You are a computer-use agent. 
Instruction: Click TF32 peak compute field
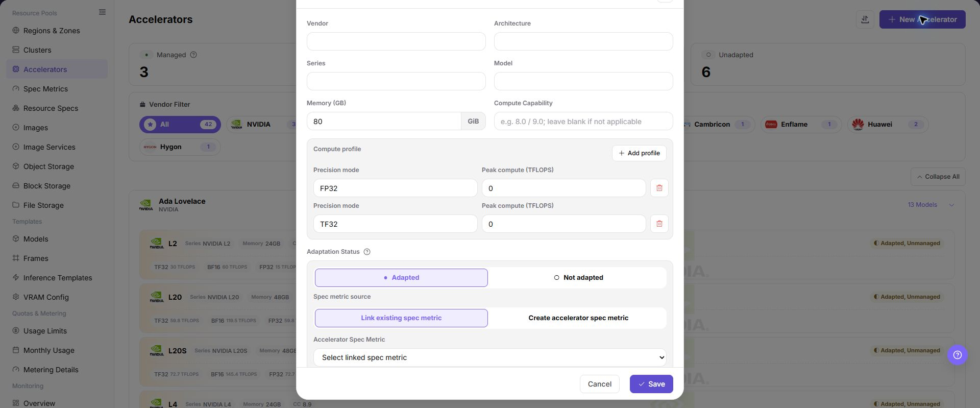(x=564, y=224)
